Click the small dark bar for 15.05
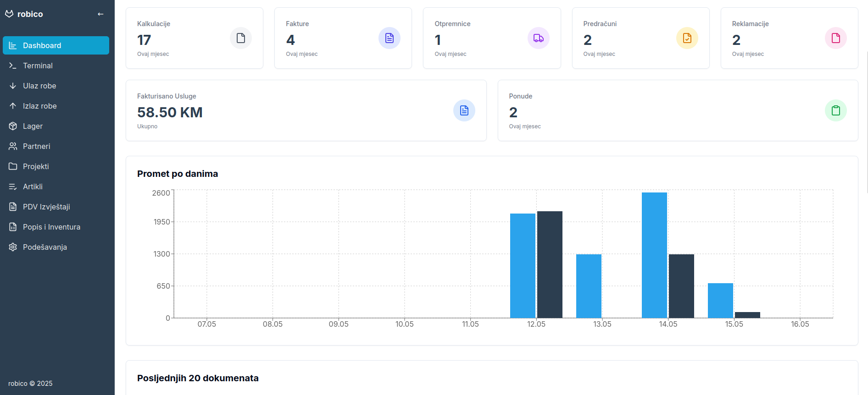This screenshot has height=395, width=868. coord(747,315)
